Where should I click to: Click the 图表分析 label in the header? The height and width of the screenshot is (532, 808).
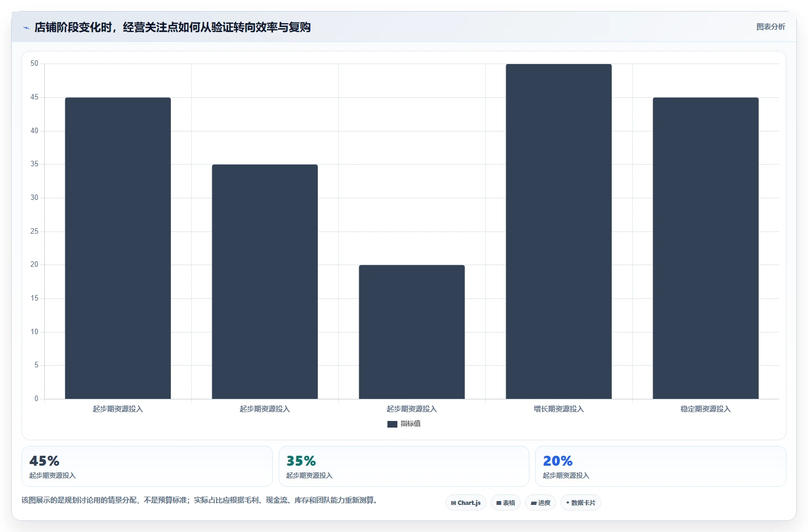click(x=770, y=27)
